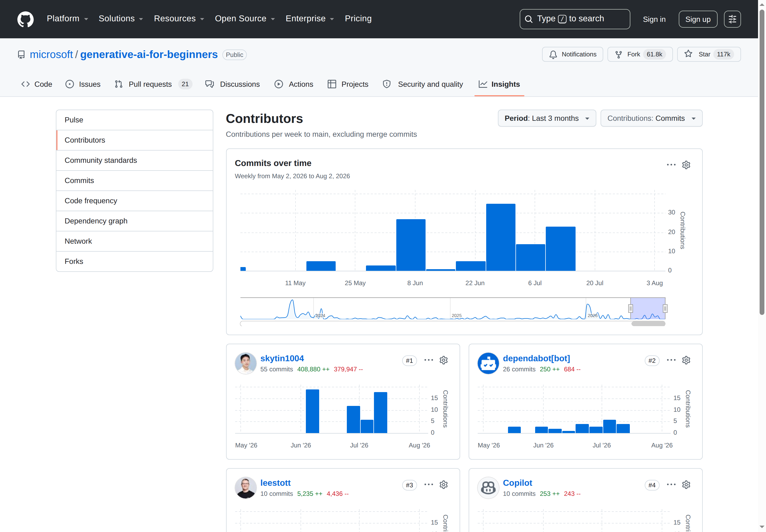The image size is (766, 532).
Task: Click the Copilot avatar icon
Action: click(488, 488)
